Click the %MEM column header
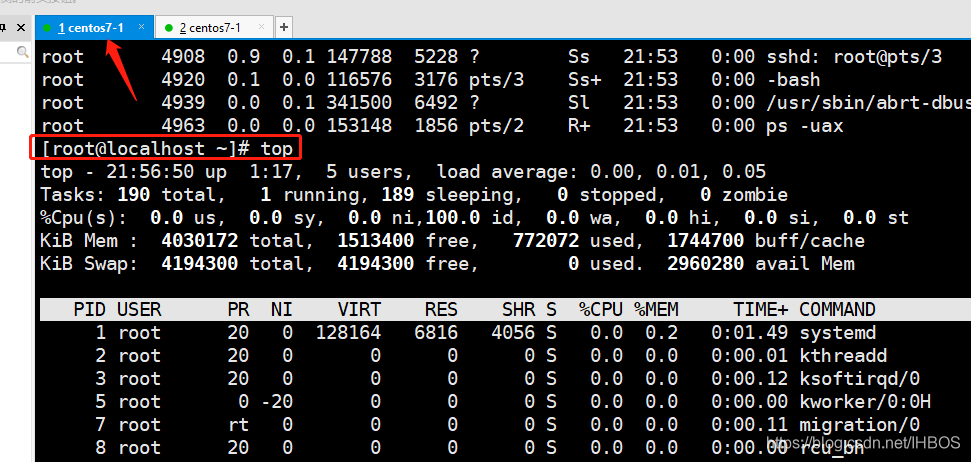 click(x=656, y=309)
